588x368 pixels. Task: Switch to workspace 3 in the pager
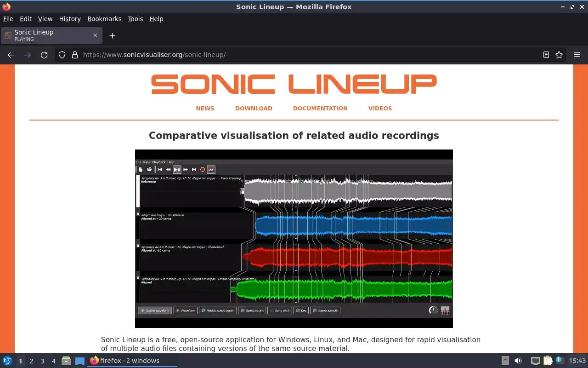click(42, 361)
